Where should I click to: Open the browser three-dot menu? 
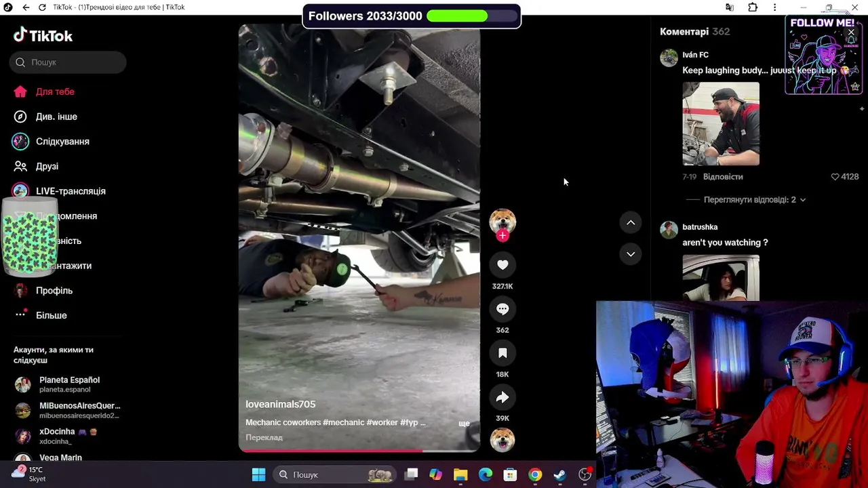point(775,7)
